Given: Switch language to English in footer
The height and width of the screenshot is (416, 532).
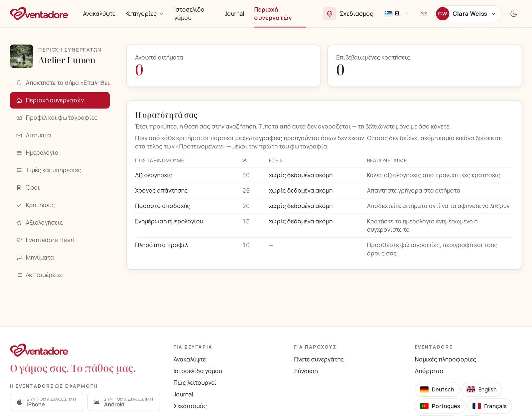Looking at the screenshot, I should pos(481,389).
